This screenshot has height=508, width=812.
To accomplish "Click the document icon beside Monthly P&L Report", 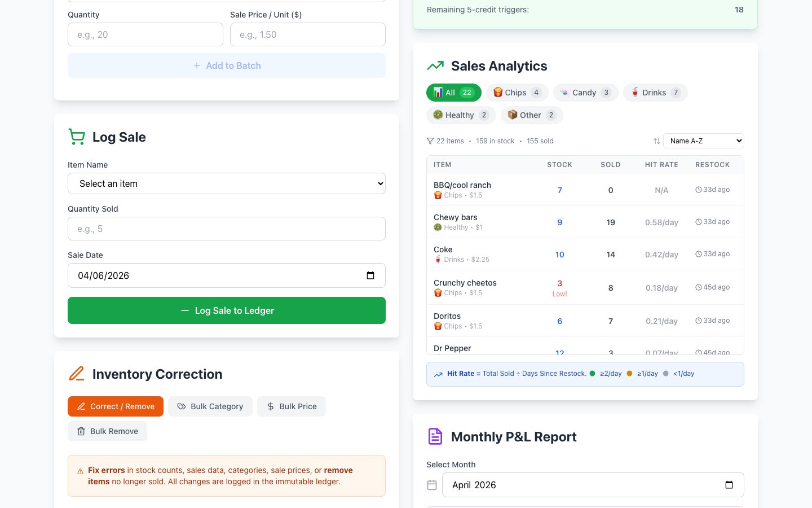I will 435,436.
